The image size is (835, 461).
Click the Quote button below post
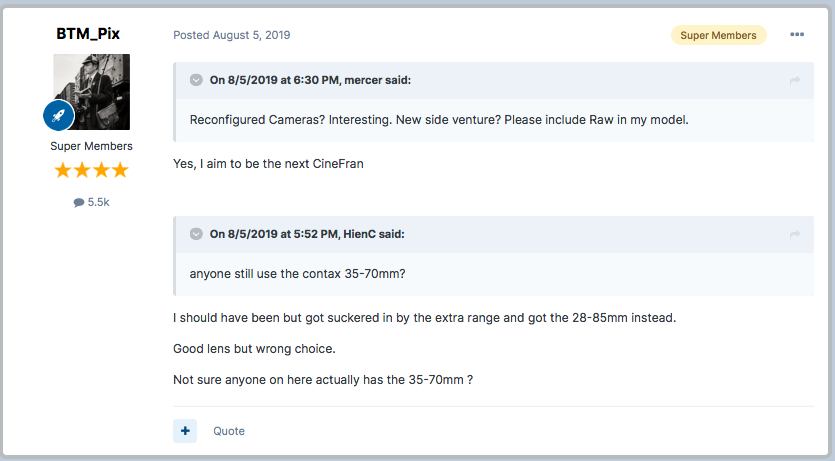pos(229,431)
